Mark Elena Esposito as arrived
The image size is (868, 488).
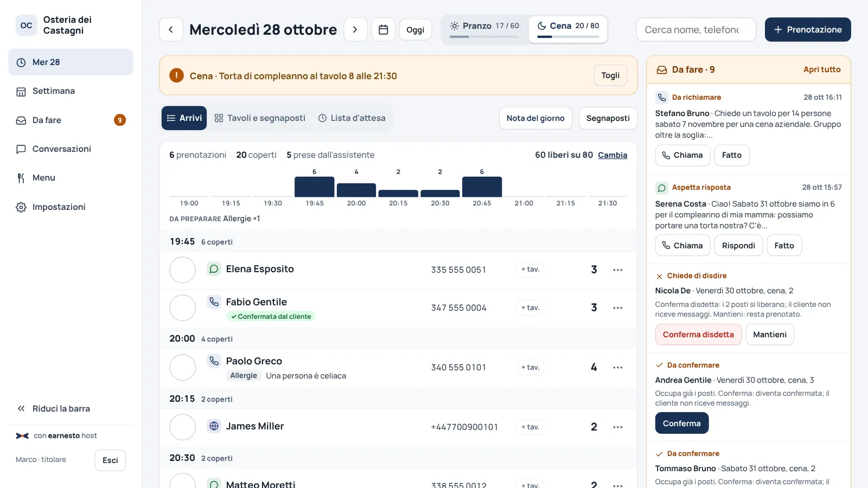(183, 270)
